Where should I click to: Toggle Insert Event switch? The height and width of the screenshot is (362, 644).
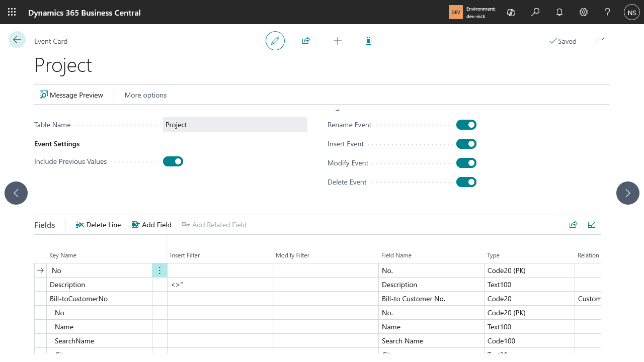466,144
